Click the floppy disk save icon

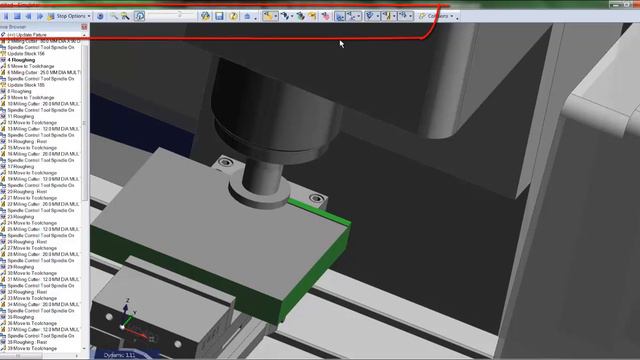pyautogui.click(x=219, y=16)
